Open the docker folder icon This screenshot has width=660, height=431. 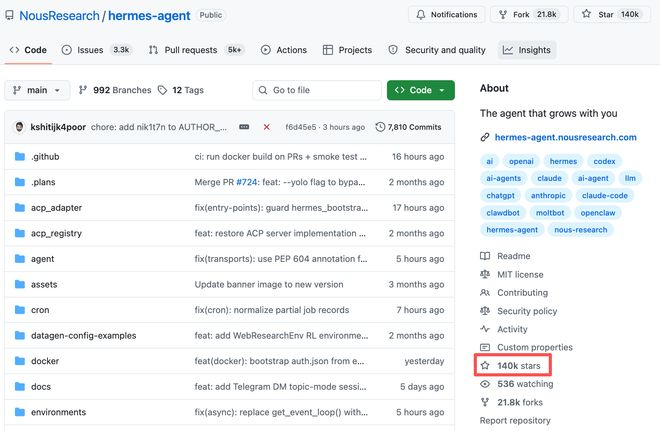click(20, 361)
